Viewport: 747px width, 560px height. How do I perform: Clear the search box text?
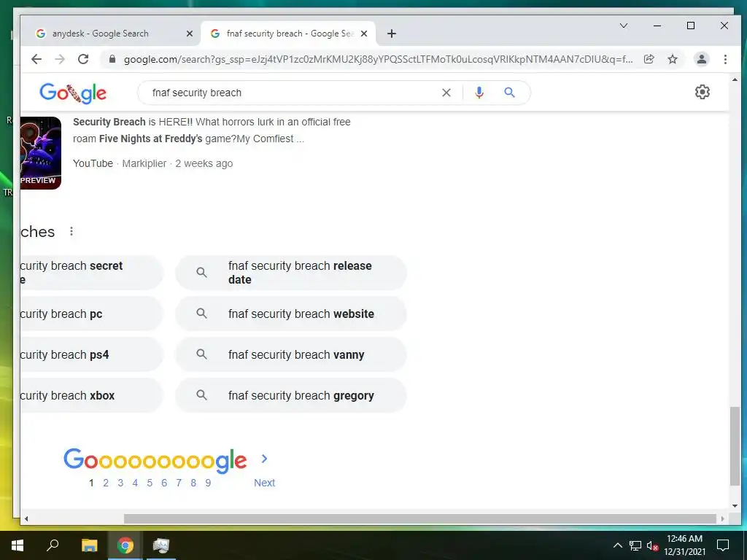(446, 93)
